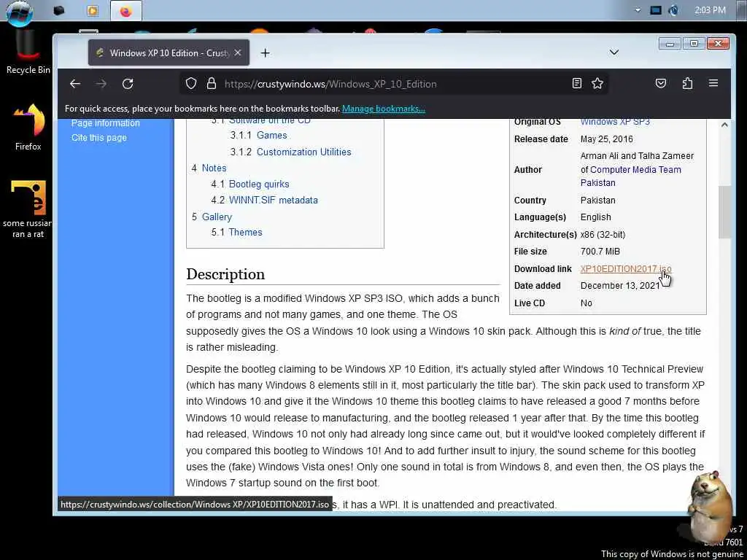Go to the Notes contents entry

pos(214,168)
